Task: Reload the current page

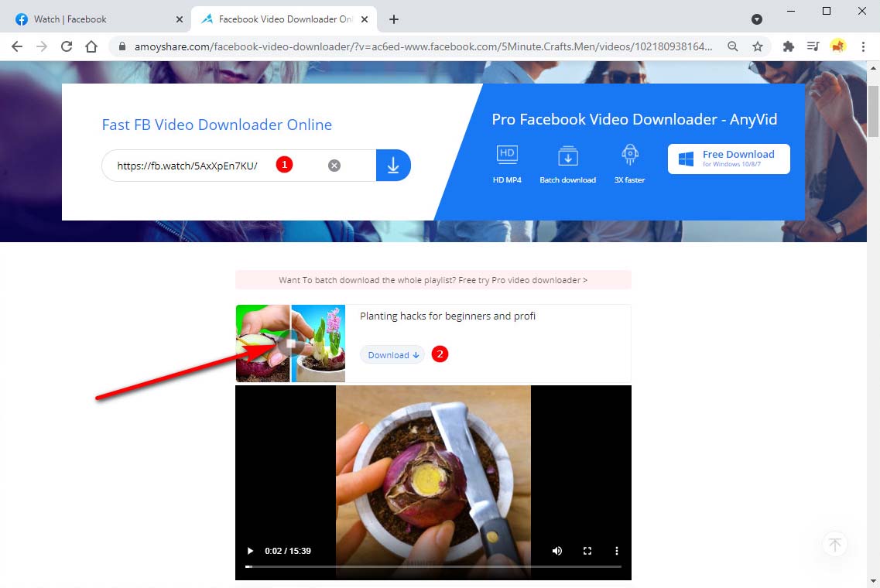Action: coord(67,46)
